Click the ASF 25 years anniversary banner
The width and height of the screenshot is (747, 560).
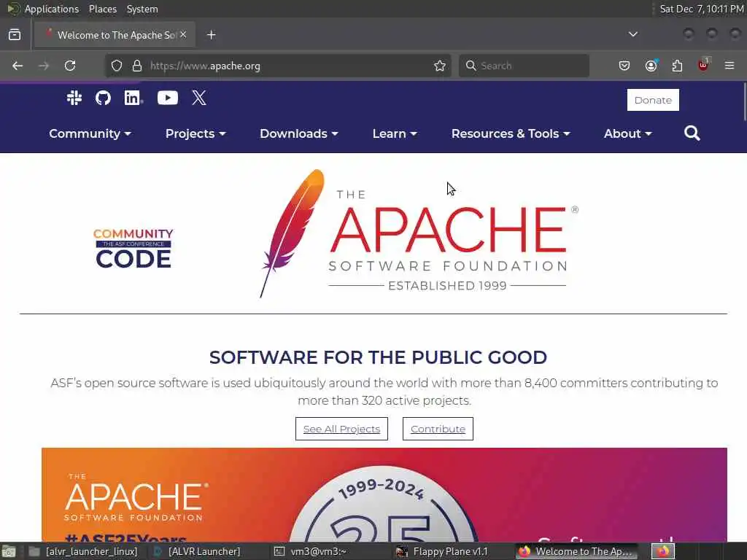(384, 495)
